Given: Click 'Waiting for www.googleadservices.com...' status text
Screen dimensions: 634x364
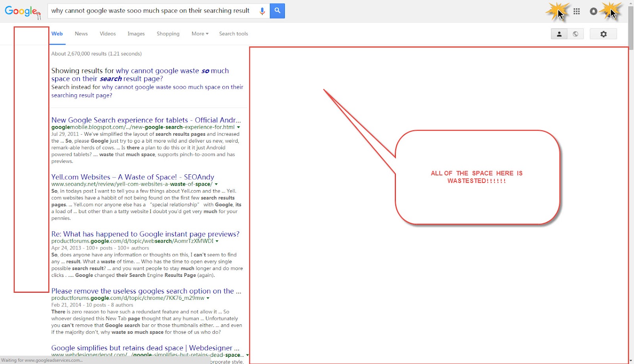Looking at the screenshot, I should [x=42, y=360].
